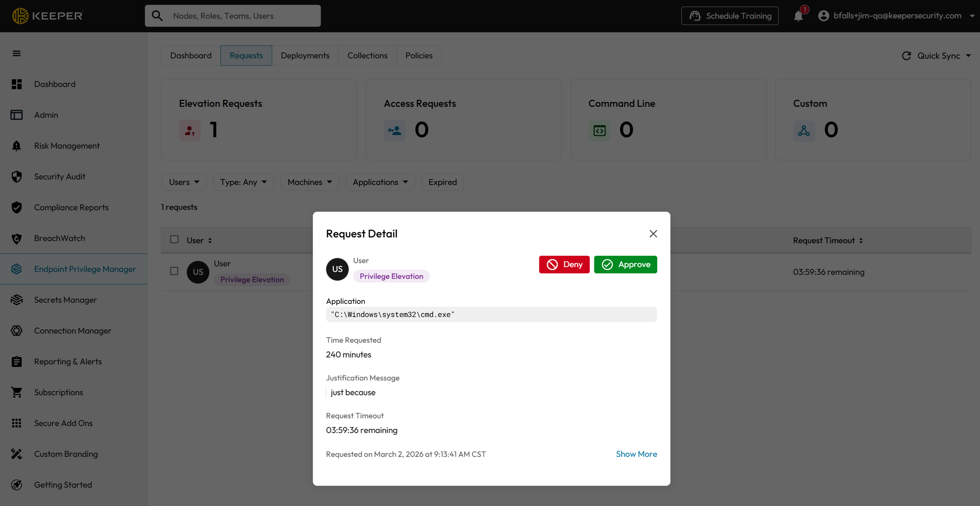
Task: Collapse the sidebar hamburger menu
Action: tap(17, 53)
